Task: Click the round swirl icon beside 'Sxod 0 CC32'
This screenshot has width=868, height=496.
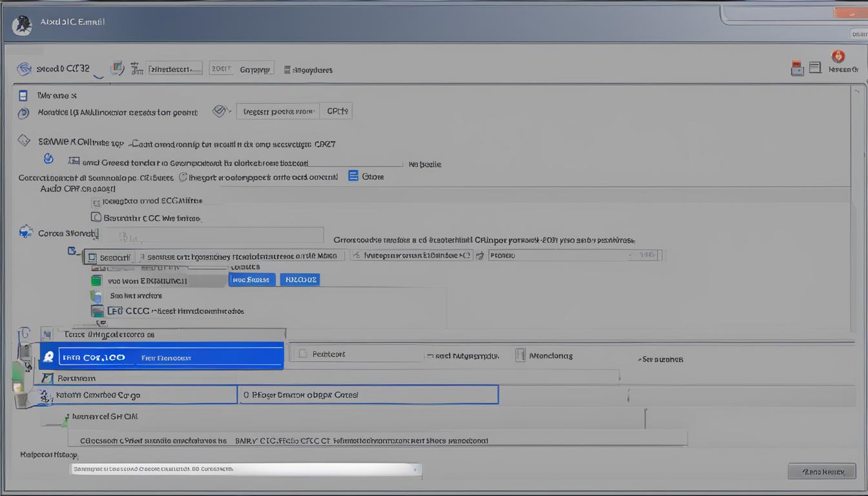Action: (x=25, y=68)
